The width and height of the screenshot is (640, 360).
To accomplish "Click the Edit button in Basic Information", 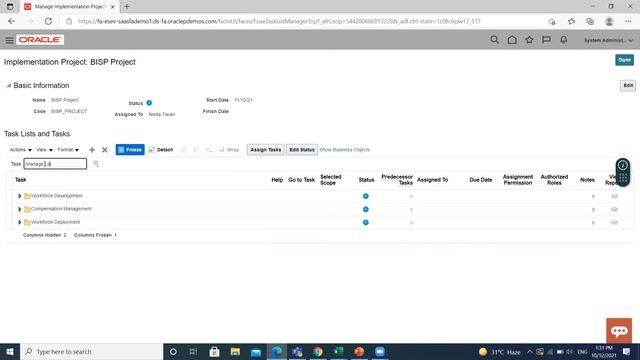I will coord(628,85).
